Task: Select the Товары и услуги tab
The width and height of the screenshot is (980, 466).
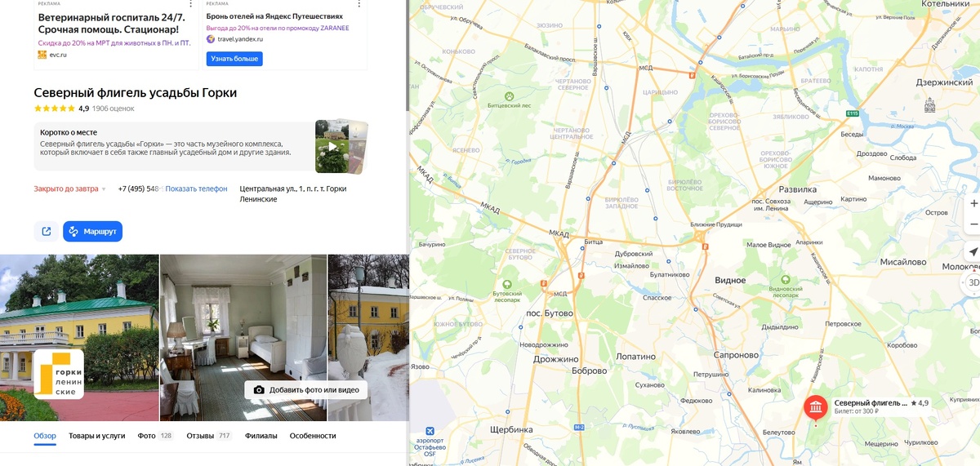Action: 97,436
